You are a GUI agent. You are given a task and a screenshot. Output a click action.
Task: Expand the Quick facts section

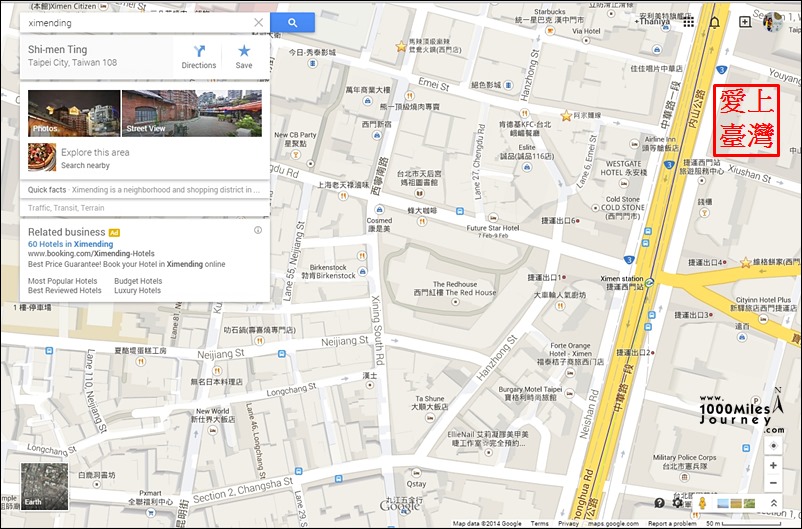[x=145, y=189]
